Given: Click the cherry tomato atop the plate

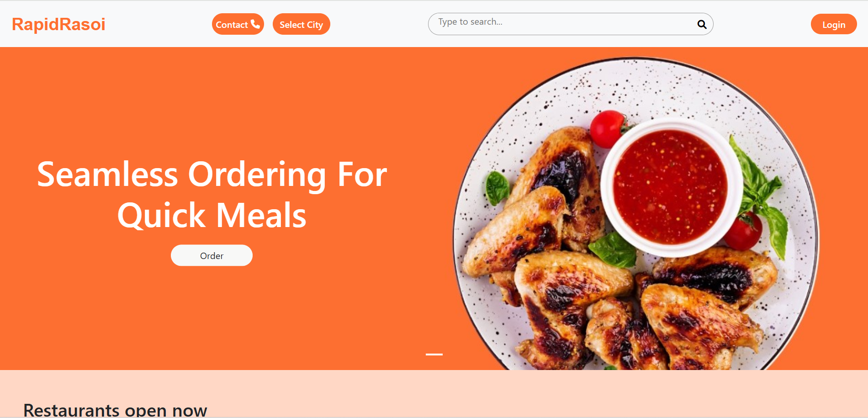Looking at the screenshot, I should [x=608, y=129].
